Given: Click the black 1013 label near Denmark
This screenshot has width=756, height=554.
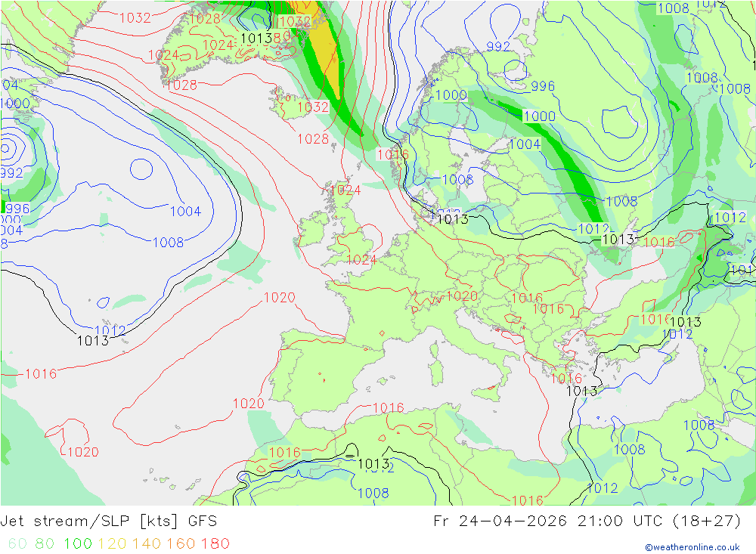Looking at the screenshot, I should click(452, 219).
